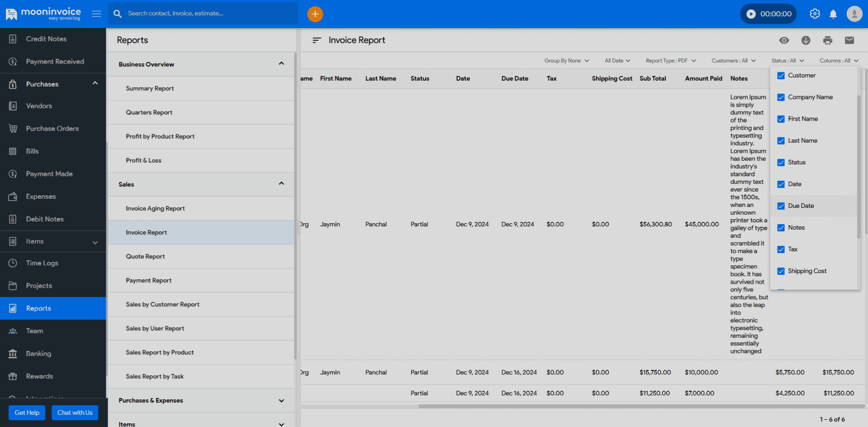Hide the Due Date column checkbox
The width and height of the screenshot is (868, 427).
coord(781,206)
